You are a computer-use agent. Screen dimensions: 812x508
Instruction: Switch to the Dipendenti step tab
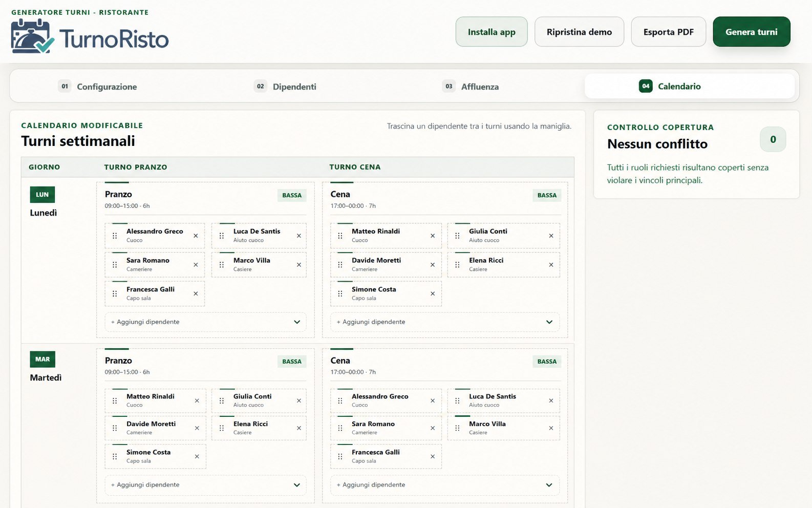click(285, 87)
